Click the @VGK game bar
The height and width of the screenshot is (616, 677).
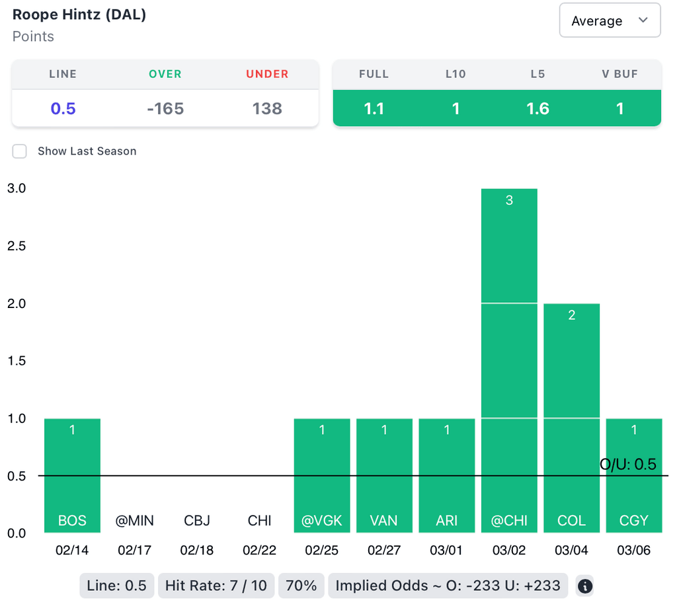coord(322,475)
